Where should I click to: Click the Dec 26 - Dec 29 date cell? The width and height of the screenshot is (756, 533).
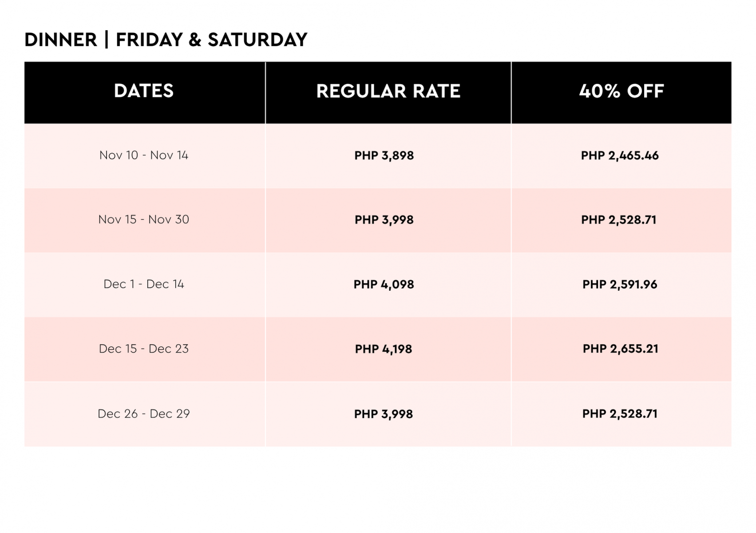[x=144, y=414]
